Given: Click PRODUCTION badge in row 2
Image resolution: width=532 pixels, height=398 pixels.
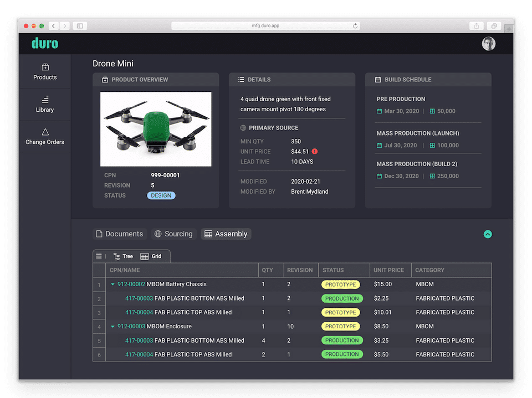Looking at the screenshot, I should pos(342,298).
